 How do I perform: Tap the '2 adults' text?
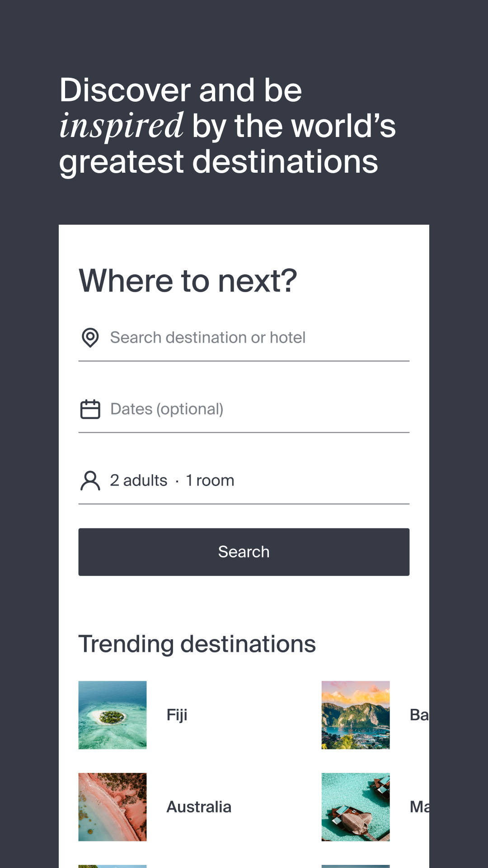pyautogui.click(x=139, y=481)
